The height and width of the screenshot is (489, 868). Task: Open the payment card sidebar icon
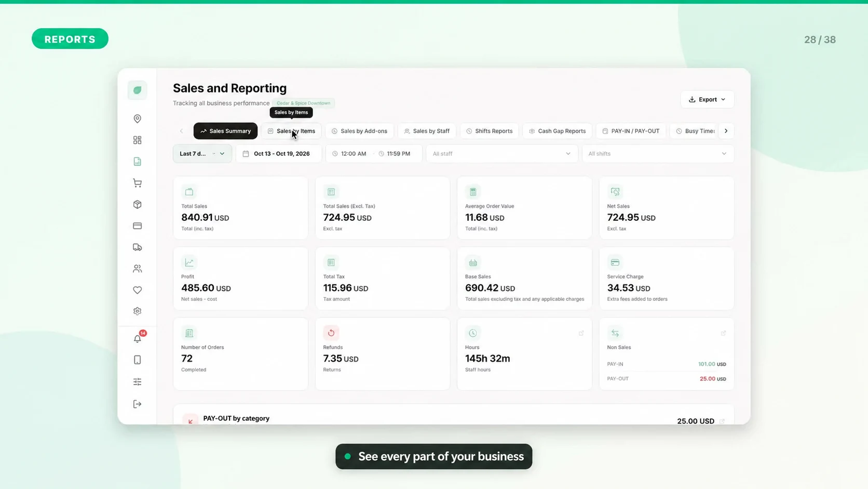137,226
